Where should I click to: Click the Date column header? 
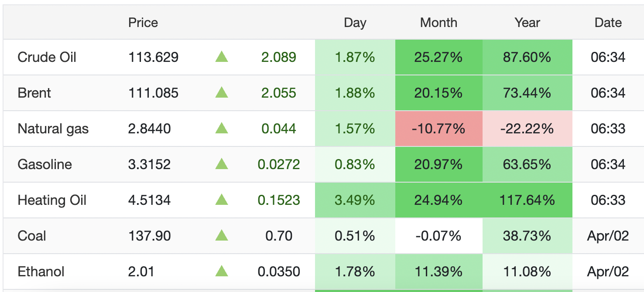pyautogui.click(x=608, y=23)
